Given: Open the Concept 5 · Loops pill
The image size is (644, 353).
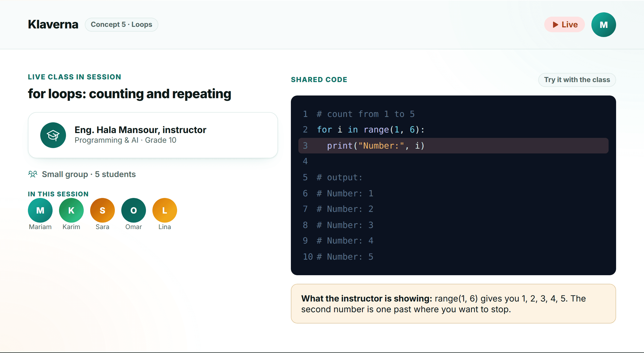Looking at the screenshot, I should coord(122,25).
